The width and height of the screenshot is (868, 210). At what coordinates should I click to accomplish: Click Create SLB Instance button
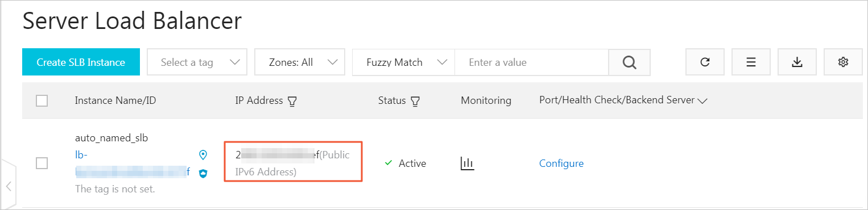pyautogui.click(x=81, y=62)
